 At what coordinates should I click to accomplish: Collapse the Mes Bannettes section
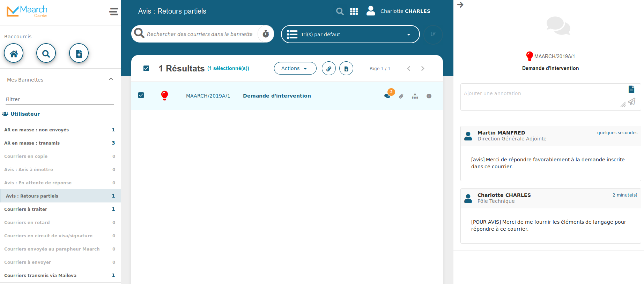(x=111, y=79)
